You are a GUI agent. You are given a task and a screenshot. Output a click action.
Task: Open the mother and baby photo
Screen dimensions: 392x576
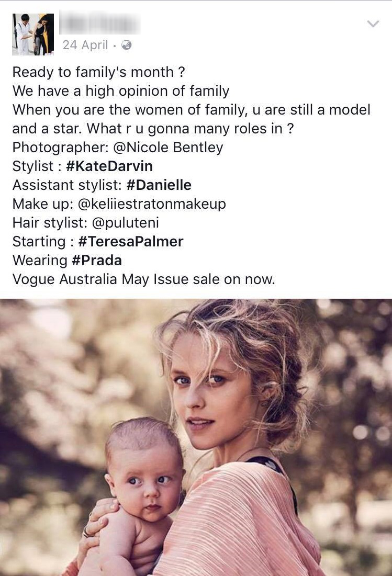pyautogui.click(x=196, y=437)
